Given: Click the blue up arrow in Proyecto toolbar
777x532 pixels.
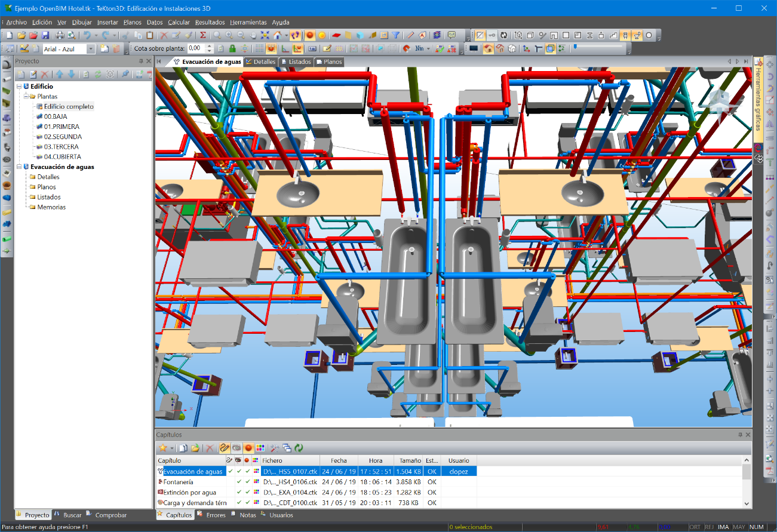Looking at the screenshot, I should pos(59,74).
